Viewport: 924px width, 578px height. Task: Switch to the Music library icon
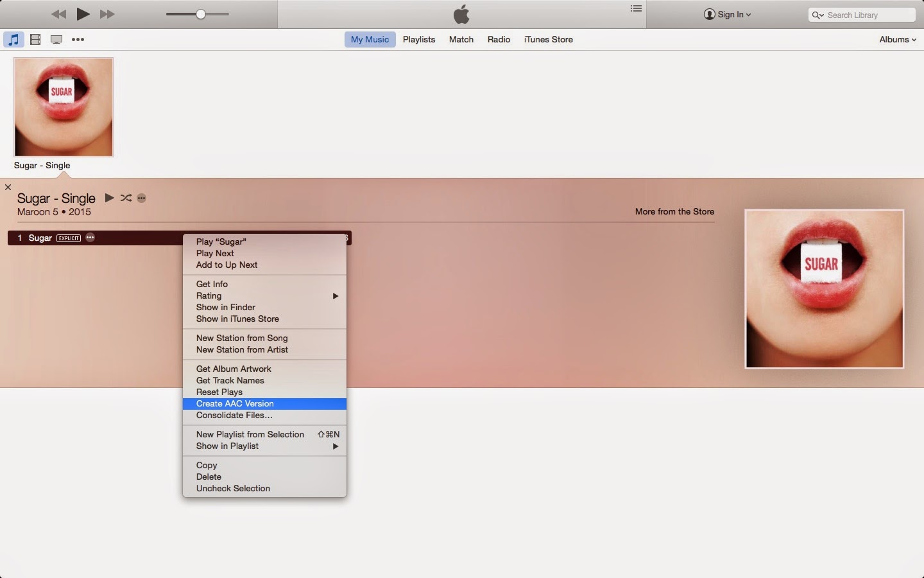[13, 39]
